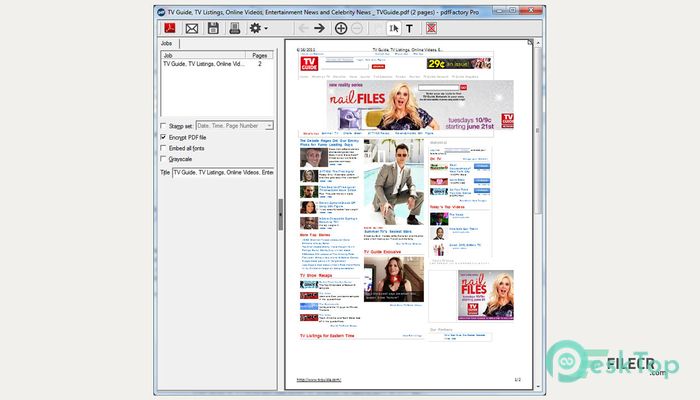Click the preview vertical scrollbar thumb
This screenshot has height=400, width=700.
[x=538, y=129]
